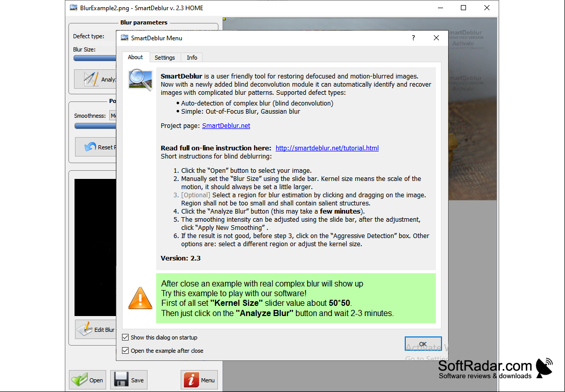Image resolution: width=565 pixels, height=392 pixels.
Task: Open the Info tab
Action: click(192, 58)
